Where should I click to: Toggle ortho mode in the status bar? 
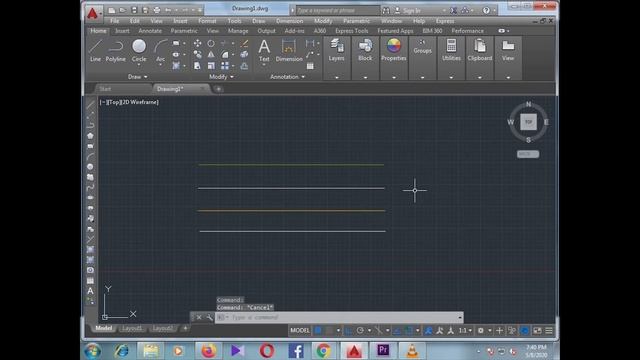pyautogui.click(x=349, y=330)
